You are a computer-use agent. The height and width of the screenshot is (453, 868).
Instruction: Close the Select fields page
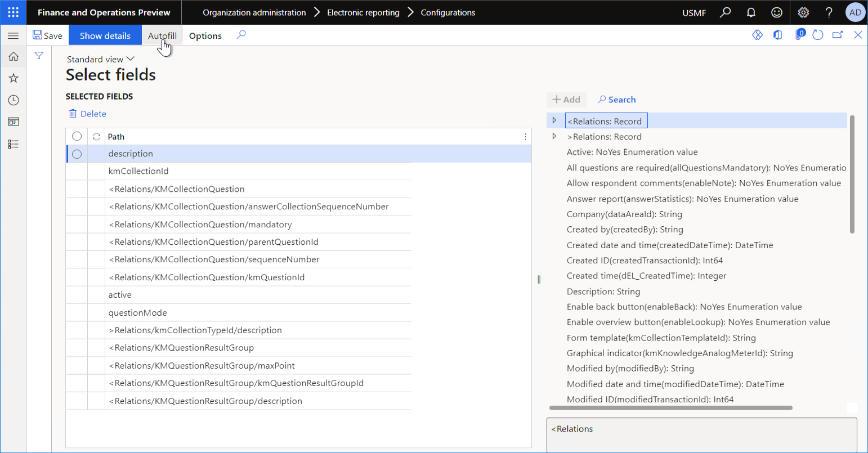(x=858, y=35)
